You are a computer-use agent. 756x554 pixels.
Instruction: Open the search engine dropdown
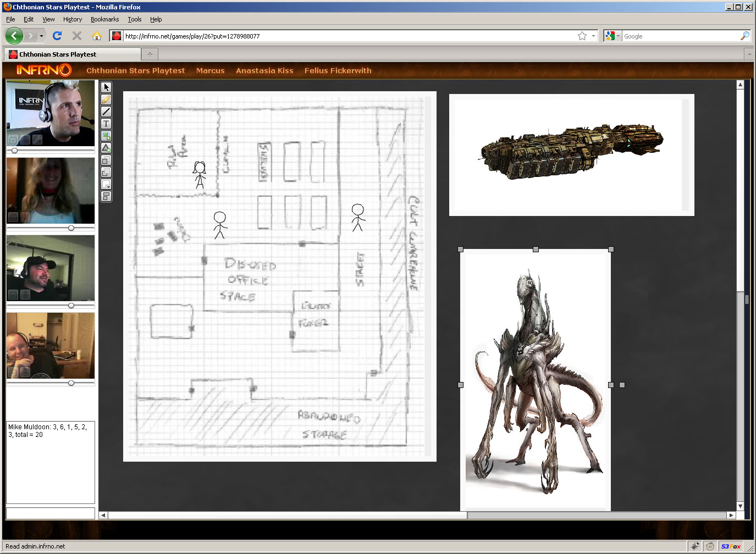(612, 36)
